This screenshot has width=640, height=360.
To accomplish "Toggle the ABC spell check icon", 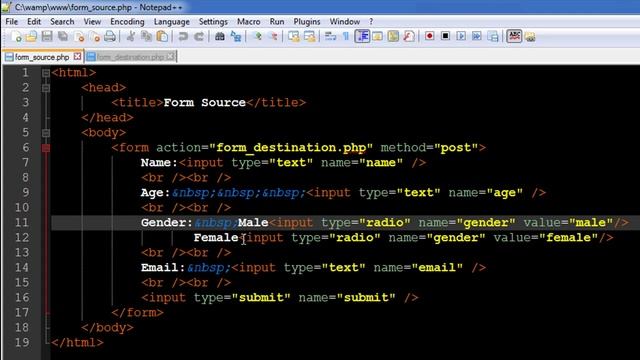I will tap(514, 36).
